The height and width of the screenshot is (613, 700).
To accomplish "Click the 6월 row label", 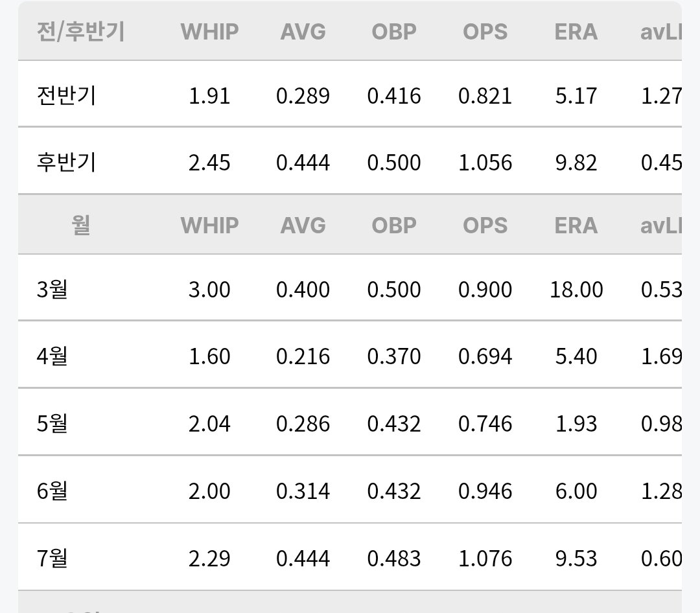I will 52,491.
